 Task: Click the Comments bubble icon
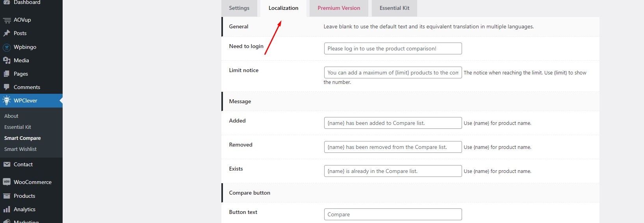point(7,87)
